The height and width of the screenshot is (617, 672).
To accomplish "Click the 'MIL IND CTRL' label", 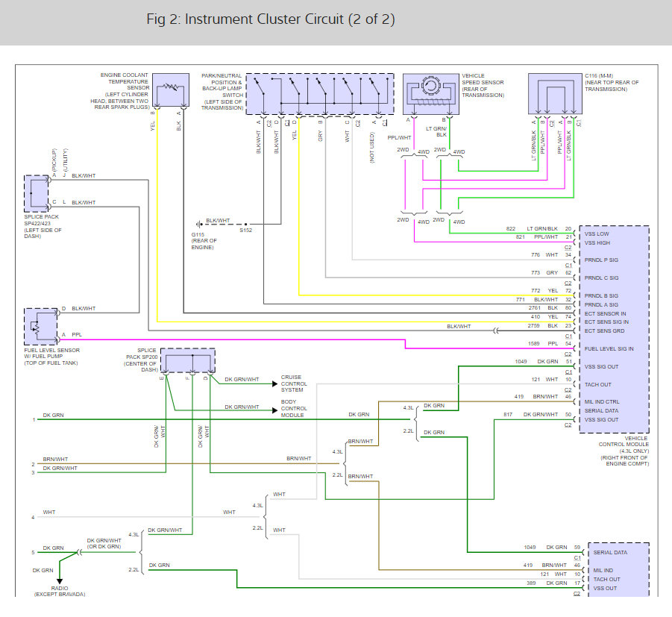I will (602, 401).
